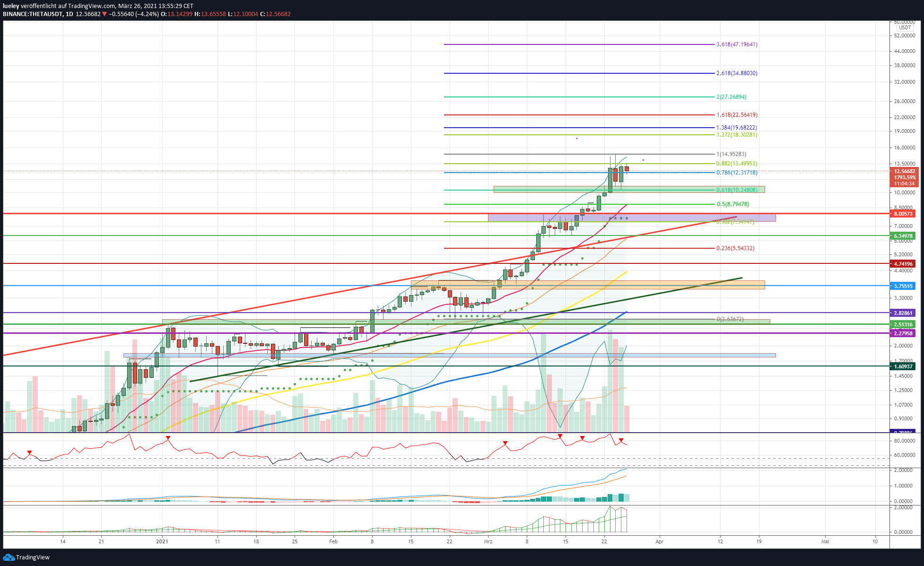Select the dark green 1.60937 price tag
924x566 pixels.
903,366
